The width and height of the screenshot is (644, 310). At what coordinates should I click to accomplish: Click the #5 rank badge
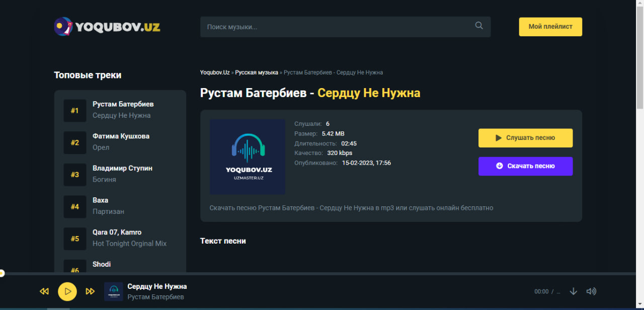(75, 239)
